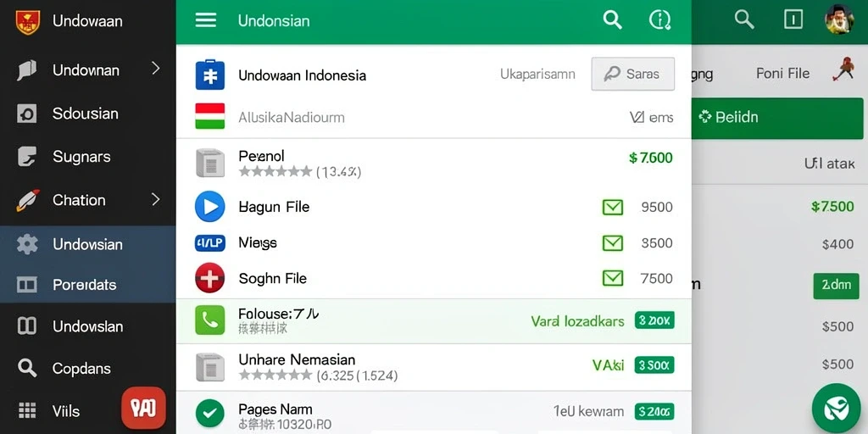Image resolution: width=868 pixels, height=434 pixels.
Task: Click the blue badge icon beside Miegs
Action: [x=210, y=242]
